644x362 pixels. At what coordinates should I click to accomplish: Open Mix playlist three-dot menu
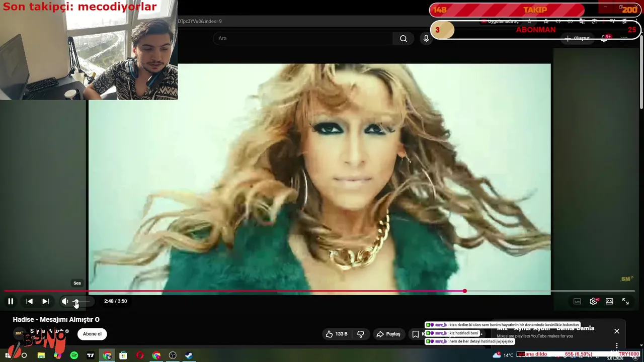click(x=617, y=346)
